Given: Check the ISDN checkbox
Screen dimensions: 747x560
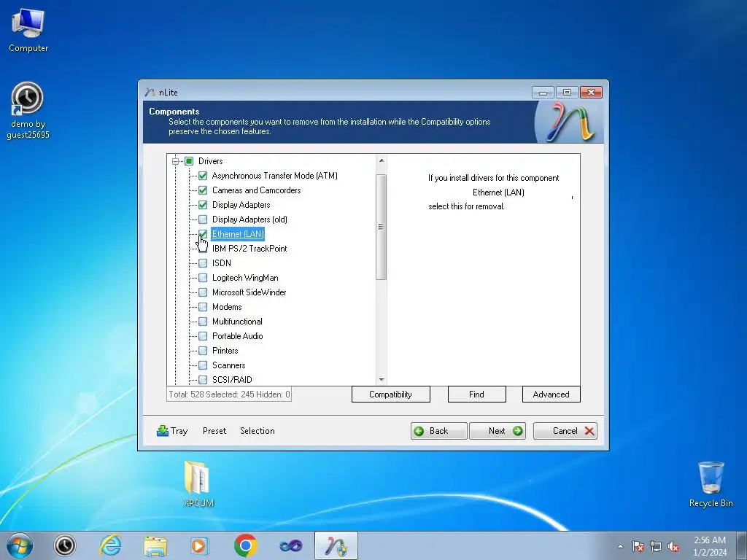Looking at the screenshot, I should click(203, 263).
